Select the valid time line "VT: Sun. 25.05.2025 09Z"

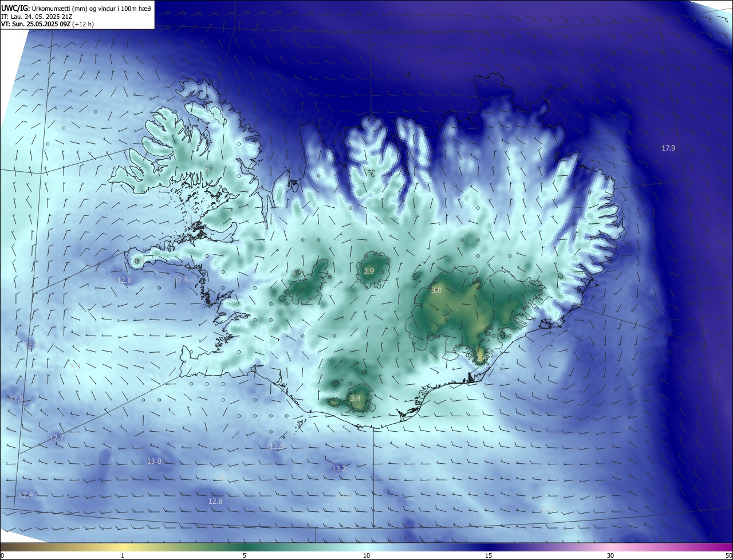pos(48,24)
